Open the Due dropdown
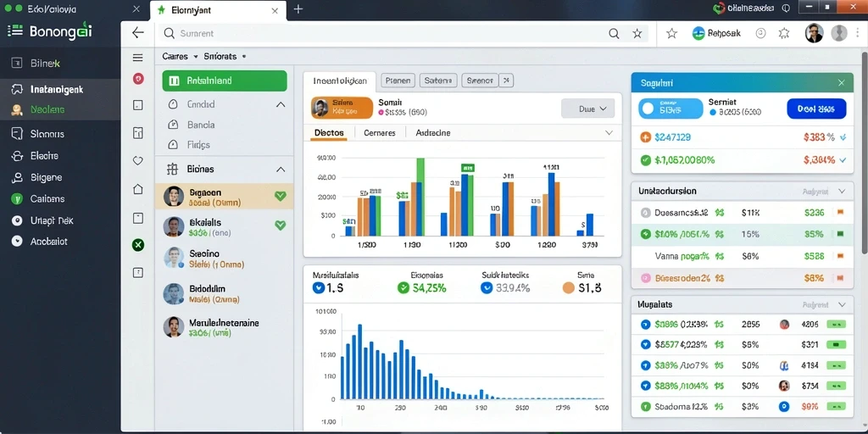 click(588, 109)
